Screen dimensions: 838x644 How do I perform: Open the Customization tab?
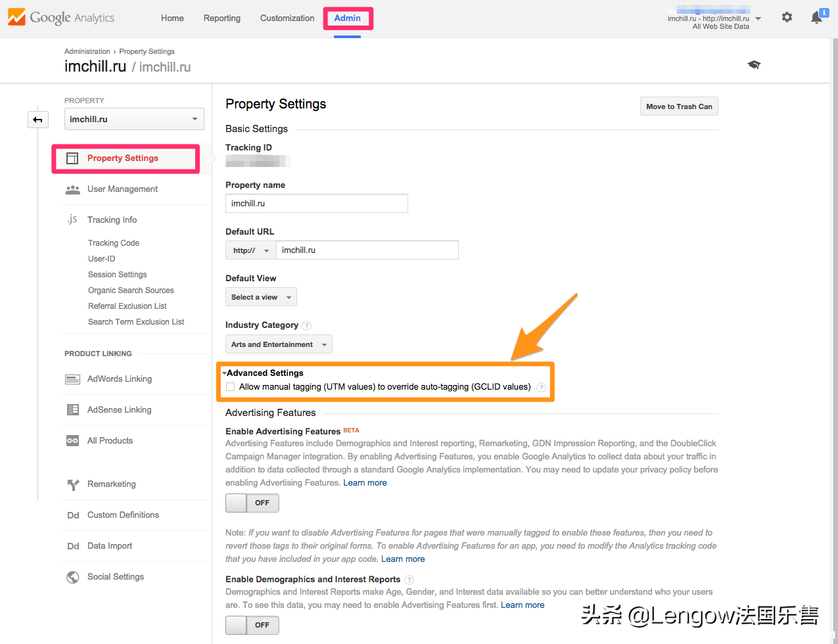click(287, 18)
